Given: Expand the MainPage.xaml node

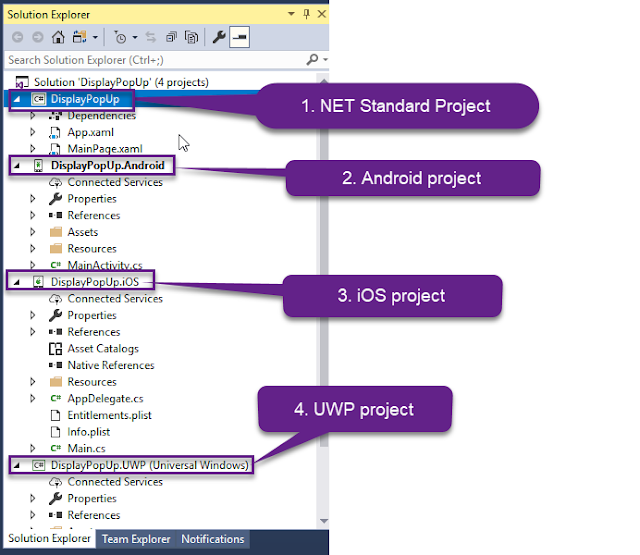Looking at the screenshot, I should [33, 149].
